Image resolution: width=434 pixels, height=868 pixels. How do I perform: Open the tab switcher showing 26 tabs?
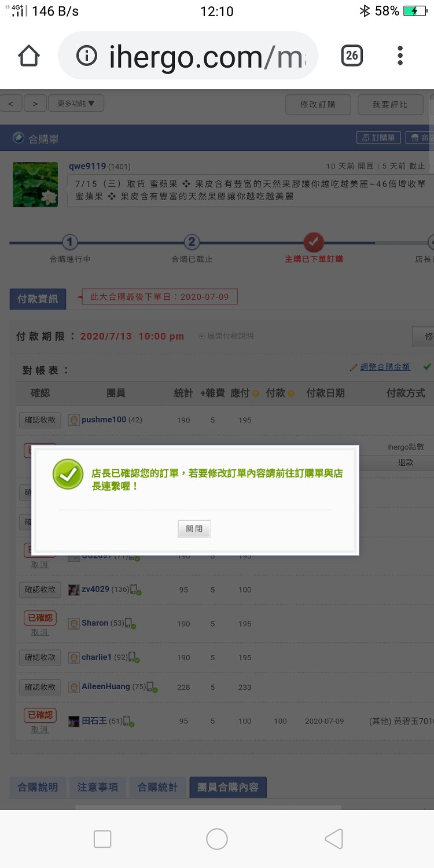[x=352, y=56]
